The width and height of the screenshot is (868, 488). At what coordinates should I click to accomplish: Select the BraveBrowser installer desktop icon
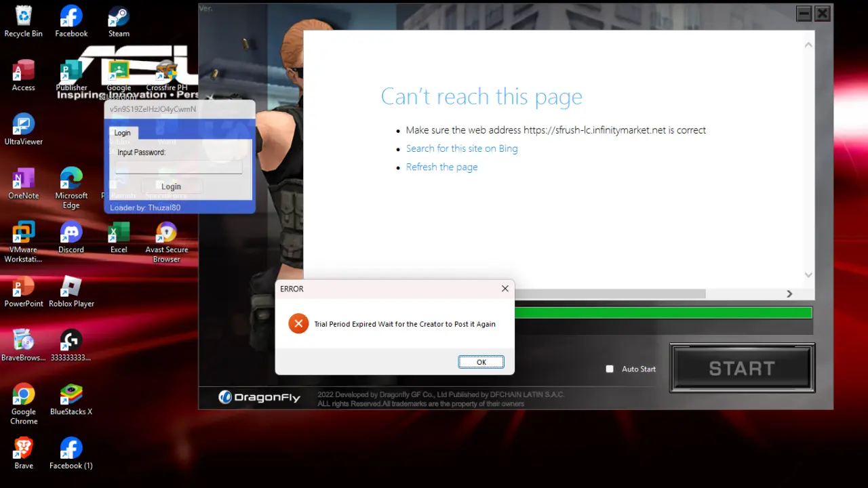[23, 346]
